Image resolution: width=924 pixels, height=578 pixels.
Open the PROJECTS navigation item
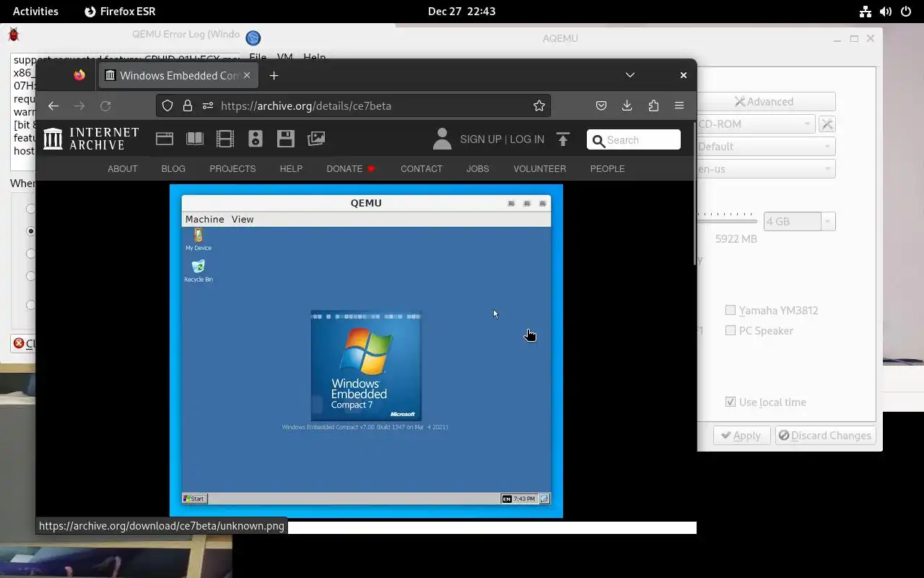[x=232, y=168]
